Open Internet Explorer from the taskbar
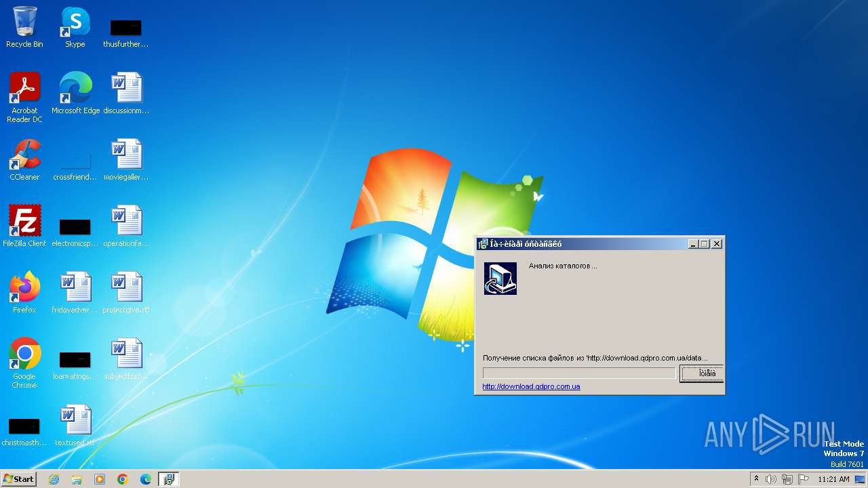This screenshot has width=868, height=488. click(54, 479)
